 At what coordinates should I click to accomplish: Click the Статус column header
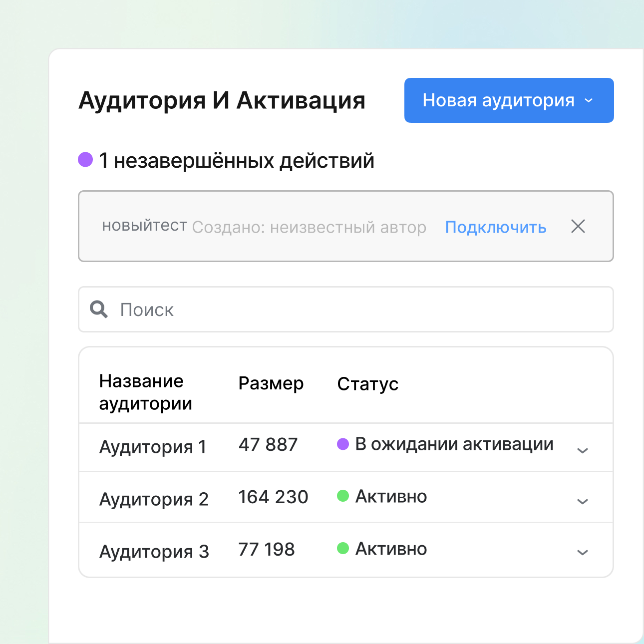pos(367,384)
